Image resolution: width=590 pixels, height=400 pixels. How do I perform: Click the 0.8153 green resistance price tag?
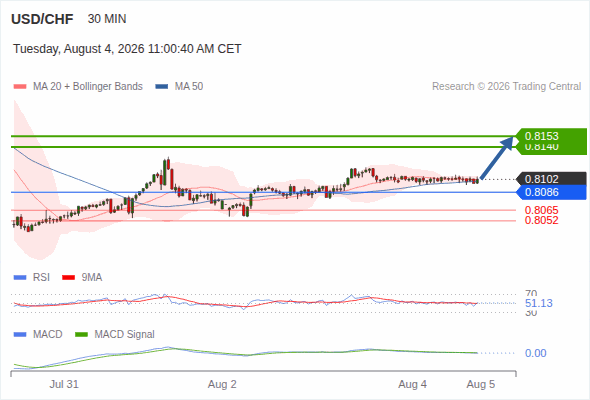tap(552, 136)
